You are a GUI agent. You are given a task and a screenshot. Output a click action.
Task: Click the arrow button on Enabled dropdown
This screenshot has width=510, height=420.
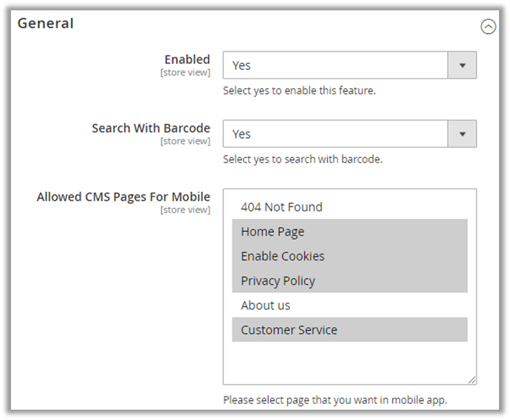tap(462, 65)
